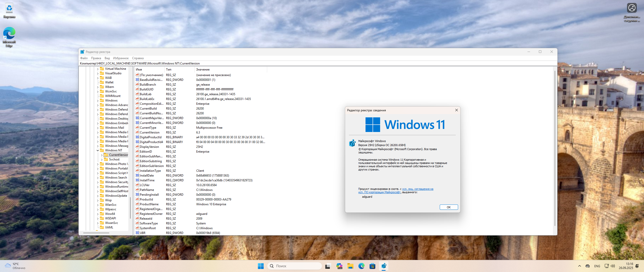Open Microsoft license terms link

[418, 189]
